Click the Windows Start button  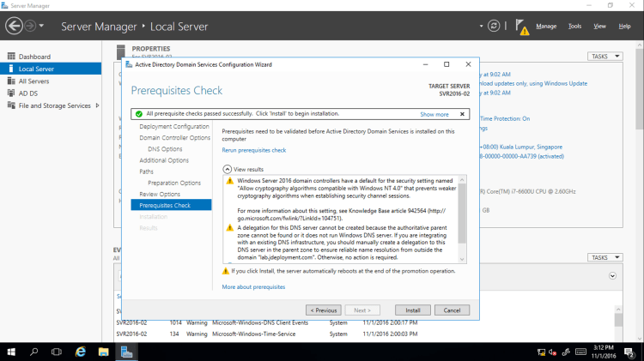[x=12, y=352]
